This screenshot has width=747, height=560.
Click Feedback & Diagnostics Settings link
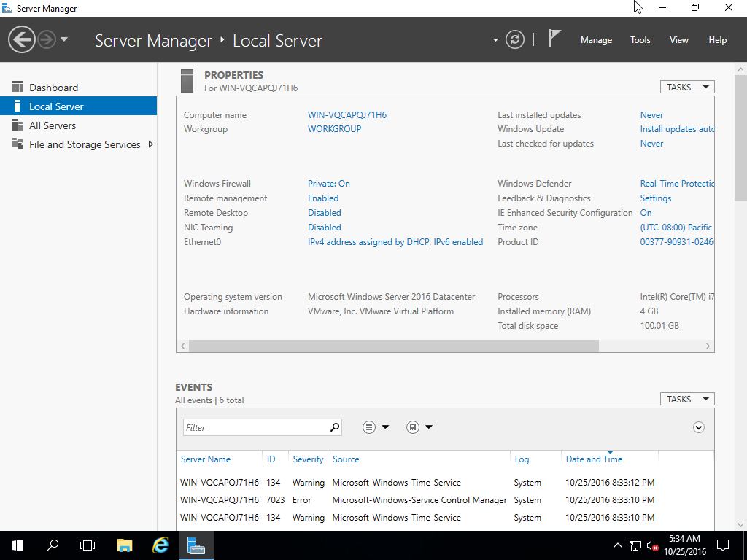click(x=656, y=198)
